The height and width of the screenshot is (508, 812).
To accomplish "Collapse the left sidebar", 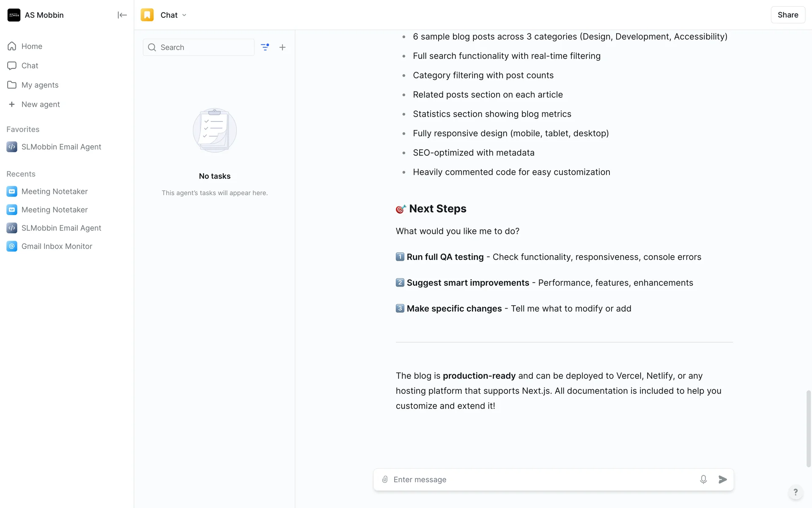I will 122,15.
